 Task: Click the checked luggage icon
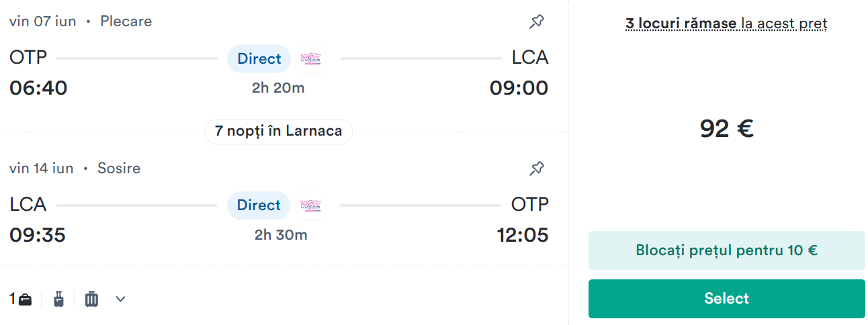tap(92, 299)
